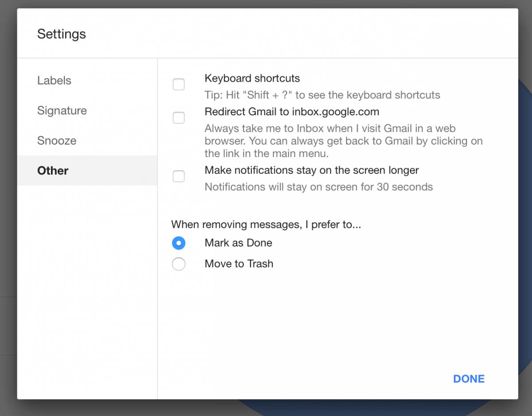The width and height of the screenshot is (532, 416).
Task: Enable the Keyboard shortcuts checkbox
Action: coord(179,84)
